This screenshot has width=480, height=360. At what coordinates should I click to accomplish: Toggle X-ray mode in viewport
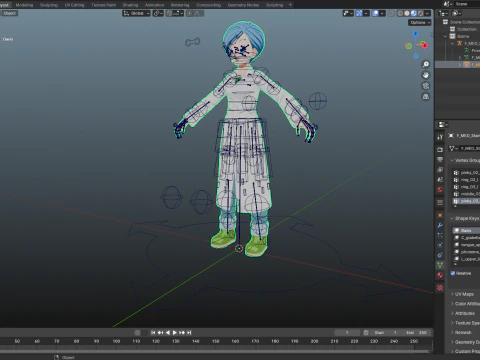pyautogui.click(x=392, y=13)
